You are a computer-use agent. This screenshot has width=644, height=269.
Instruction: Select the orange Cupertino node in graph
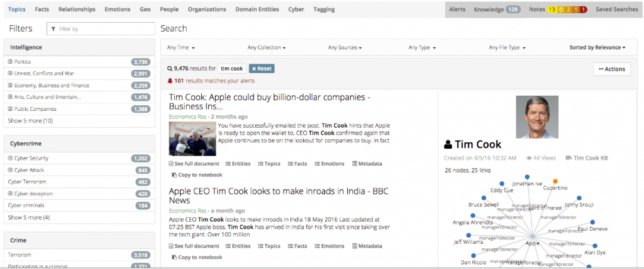point(555,181)
